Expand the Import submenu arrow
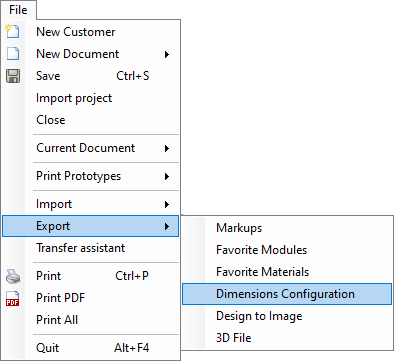 [167, 204]
